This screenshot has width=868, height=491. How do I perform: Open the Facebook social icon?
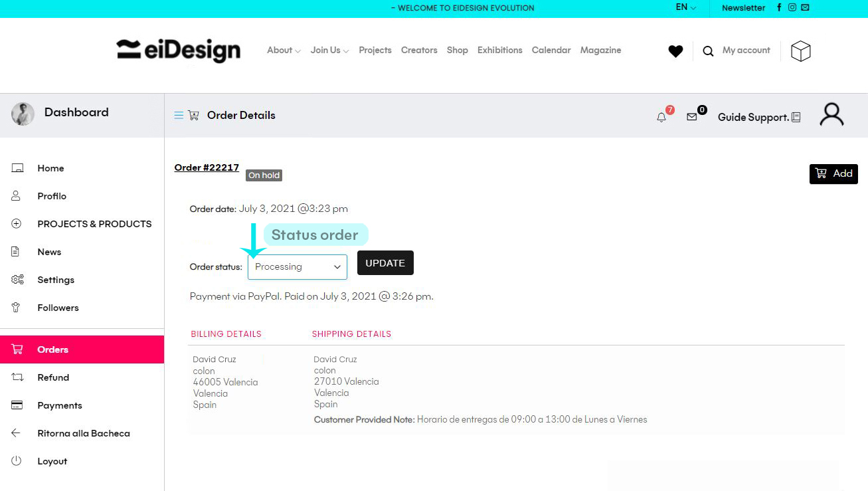779,8
